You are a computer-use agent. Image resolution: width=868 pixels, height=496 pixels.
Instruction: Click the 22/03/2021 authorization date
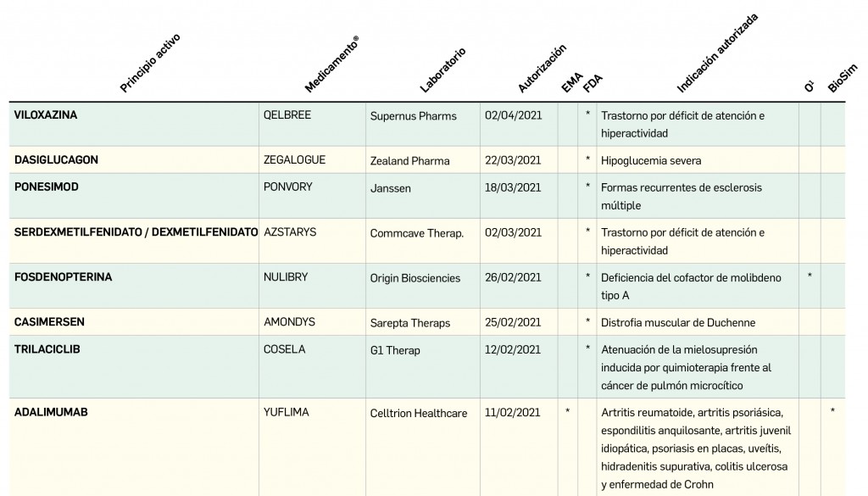tap(513, 160)
